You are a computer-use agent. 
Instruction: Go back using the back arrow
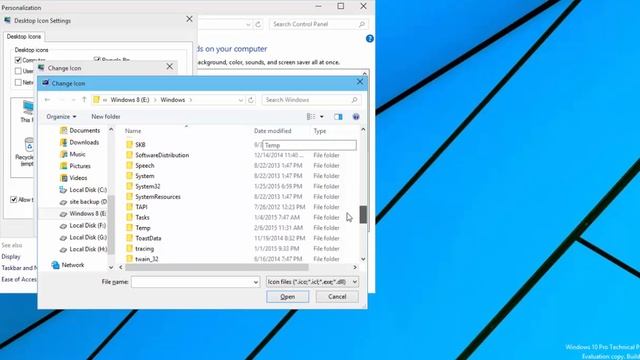pos(47,100)
